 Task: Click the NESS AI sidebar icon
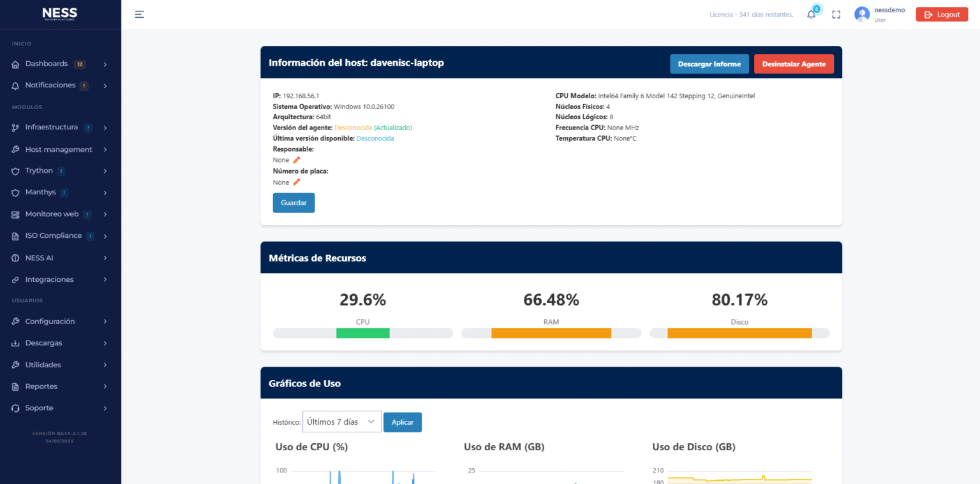tap(15, 258)
